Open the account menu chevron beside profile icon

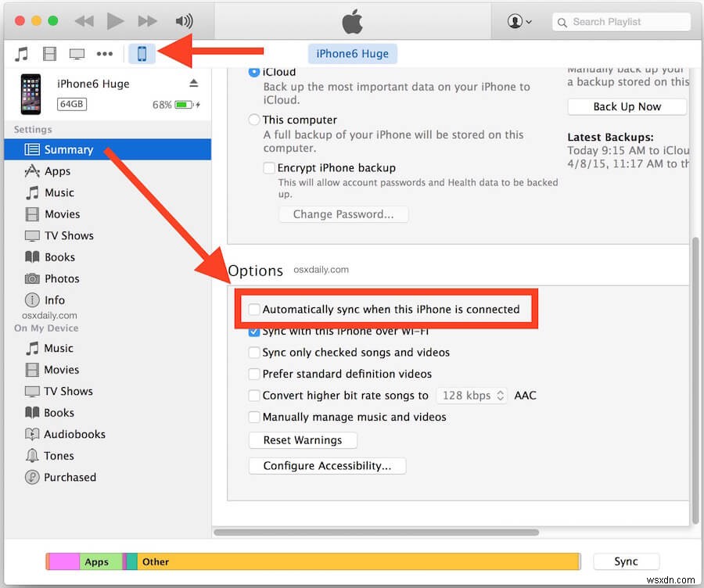528,21
